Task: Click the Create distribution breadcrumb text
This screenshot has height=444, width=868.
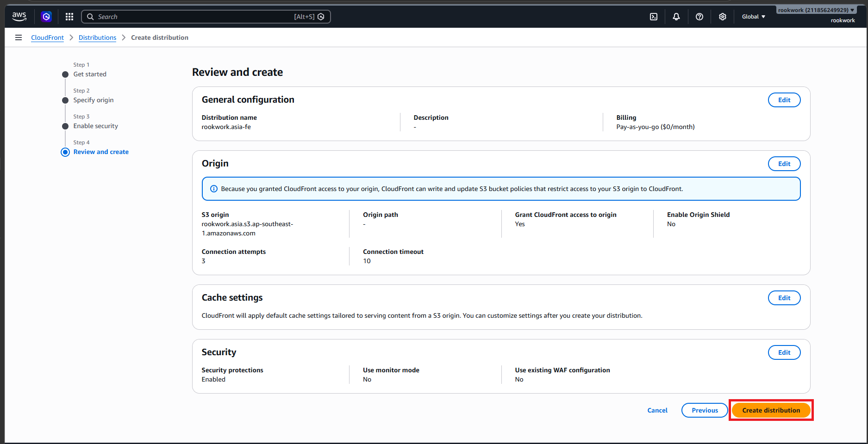Action: click(x=160, y=37)
